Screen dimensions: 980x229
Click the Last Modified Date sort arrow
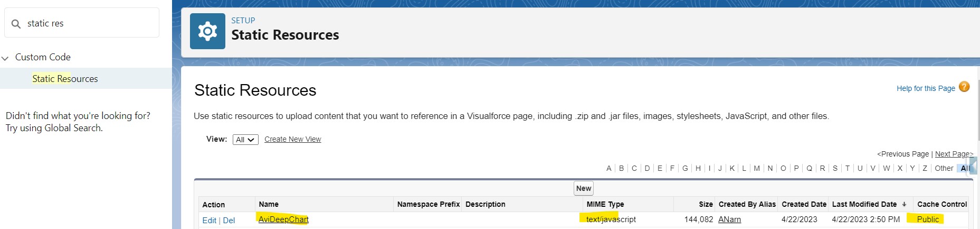tap(904, 204)
